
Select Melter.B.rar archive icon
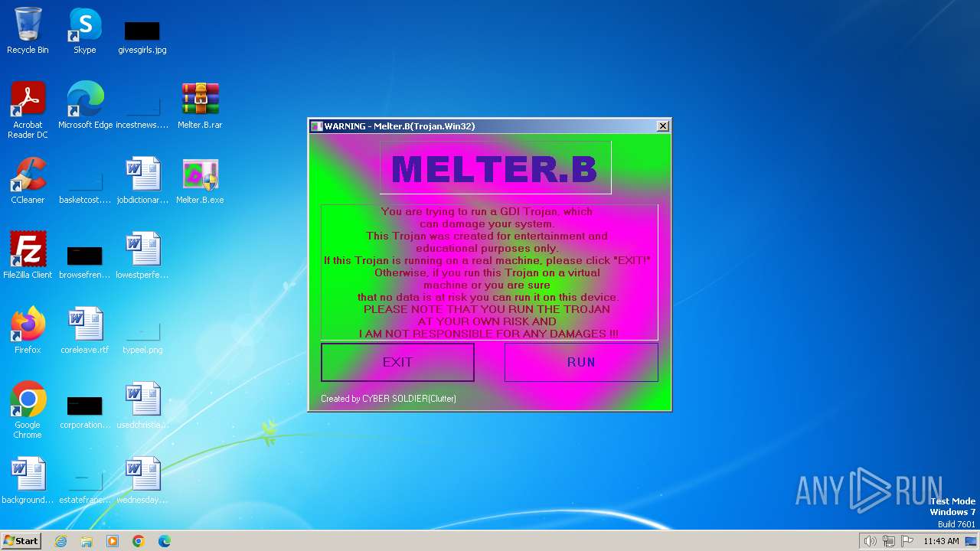point(200,106)
